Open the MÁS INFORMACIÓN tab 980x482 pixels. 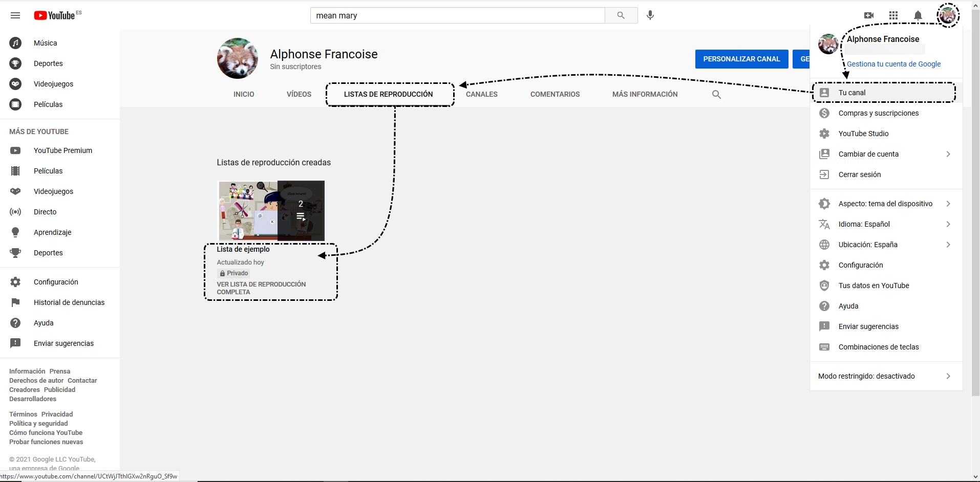(645, 94)
